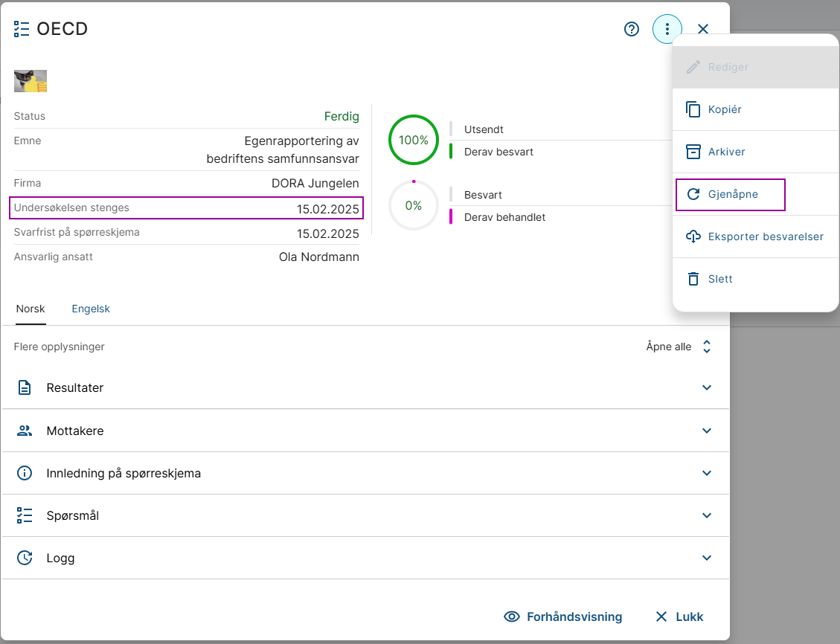Open the Logg section row

[x=365, y=558]
